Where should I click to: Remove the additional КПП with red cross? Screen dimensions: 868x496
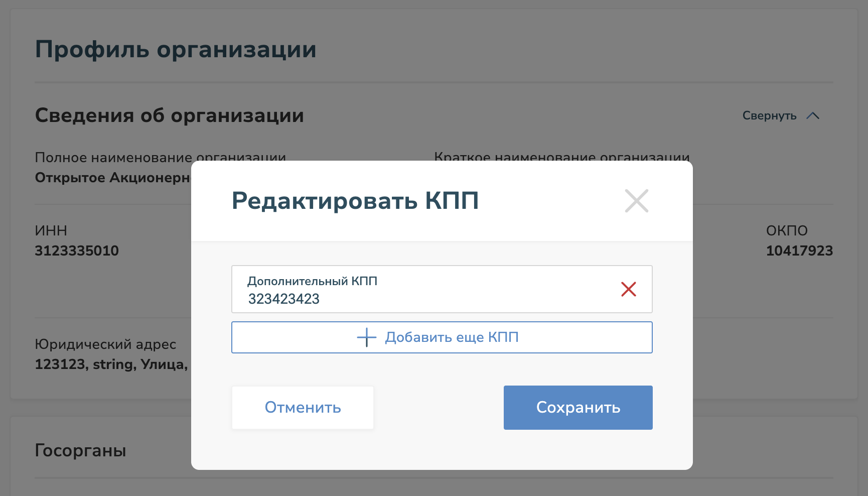pyautogui.click(x=629, y=289)
